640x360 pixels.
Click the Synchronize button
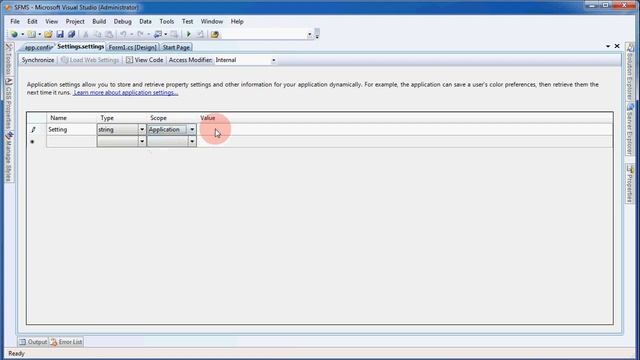[38, 60]
